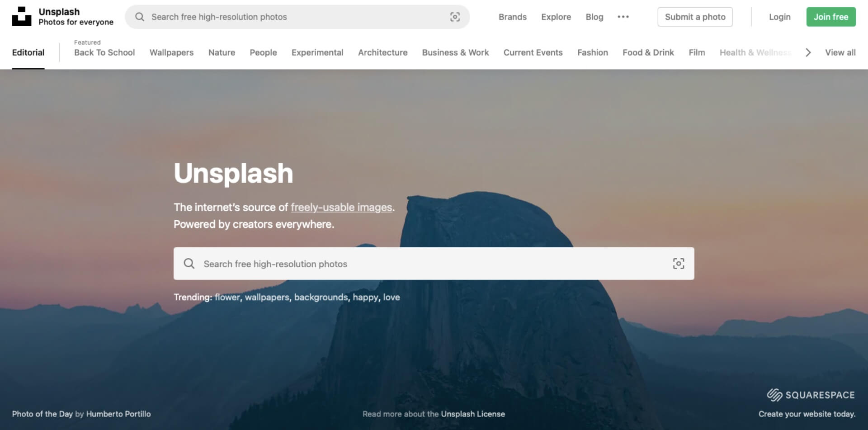Open the Photo of the Day link
This screenshot has height=430, width=868.
(42, 414)
